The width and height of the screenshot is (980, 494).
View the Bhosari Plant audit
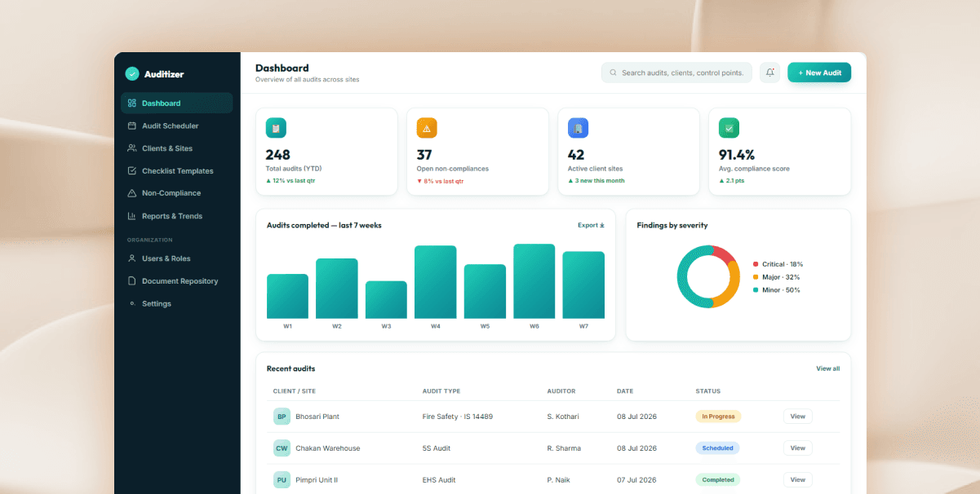(x=797, y=417)
